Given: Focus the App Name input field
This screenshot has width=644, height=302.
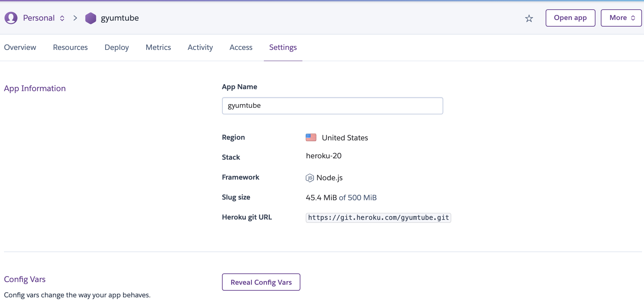Looking at the screenshot, I should tap(332, 106).
